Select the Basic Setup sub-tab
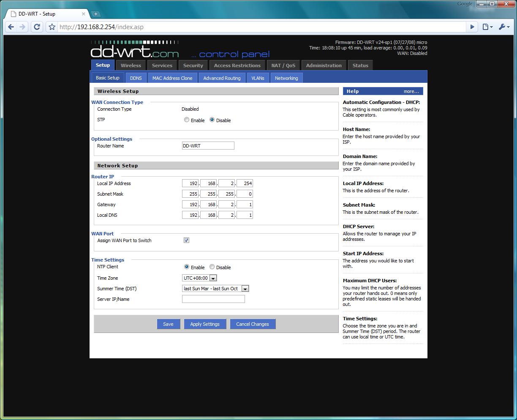The width and height of the screenshot is (517, 420). point(108,78)
